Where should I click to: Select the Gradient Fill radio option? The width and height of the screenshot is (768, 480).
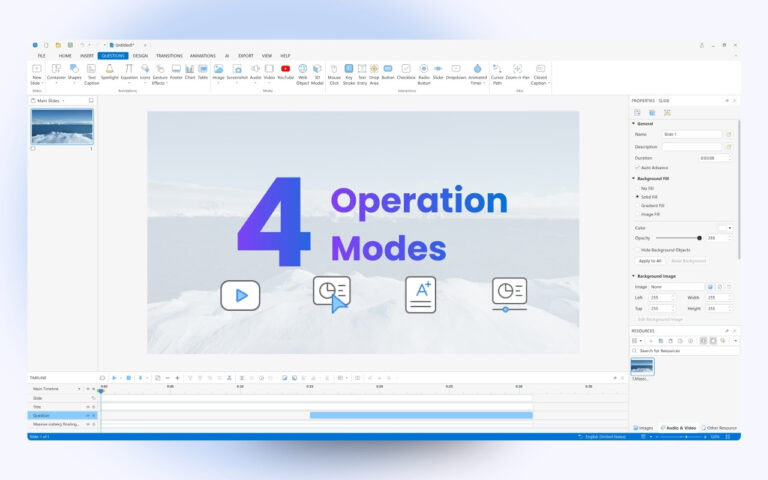[638, 206]
